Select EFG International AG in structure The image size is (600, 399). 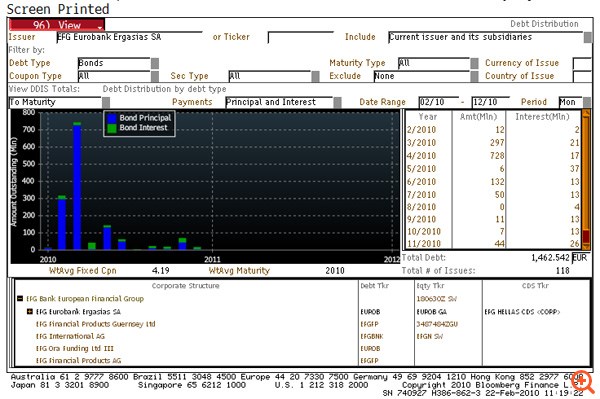pos(70,336)
